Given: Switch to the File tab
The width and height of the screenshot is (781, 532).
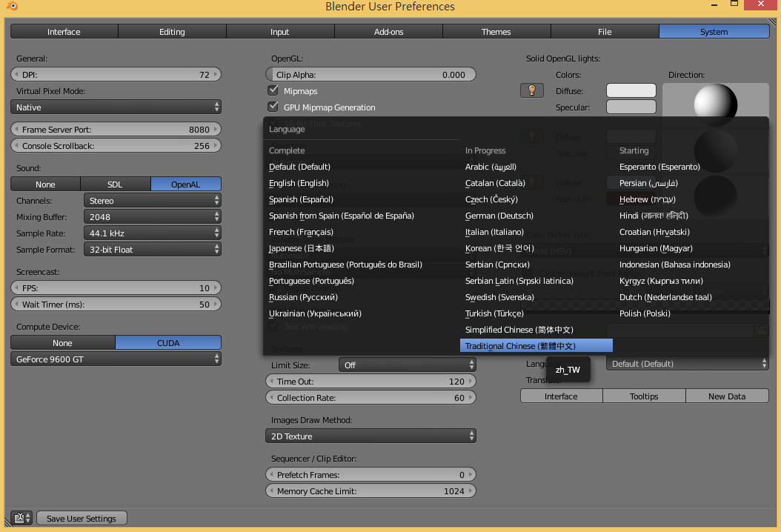Looking at the screenshot, I should (x=605, y=31).
